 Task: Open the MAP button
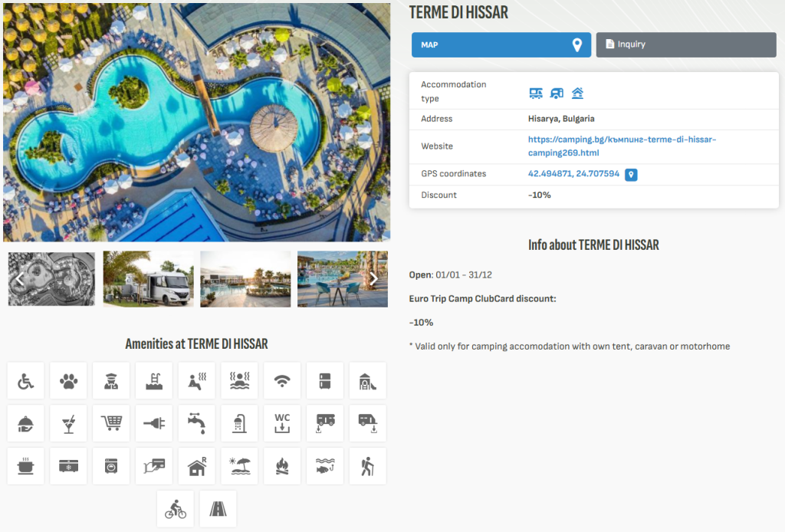click(x=501, y=45)
